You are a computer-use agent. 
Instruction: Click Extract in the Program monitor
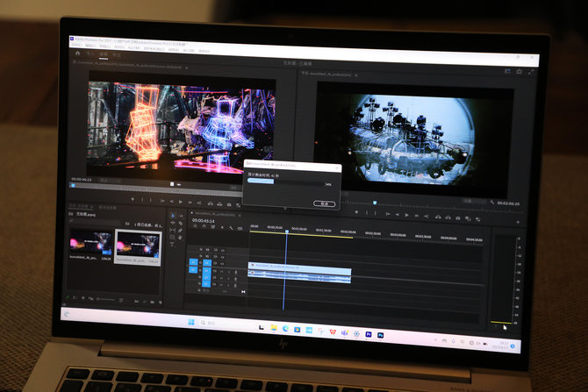448,217
